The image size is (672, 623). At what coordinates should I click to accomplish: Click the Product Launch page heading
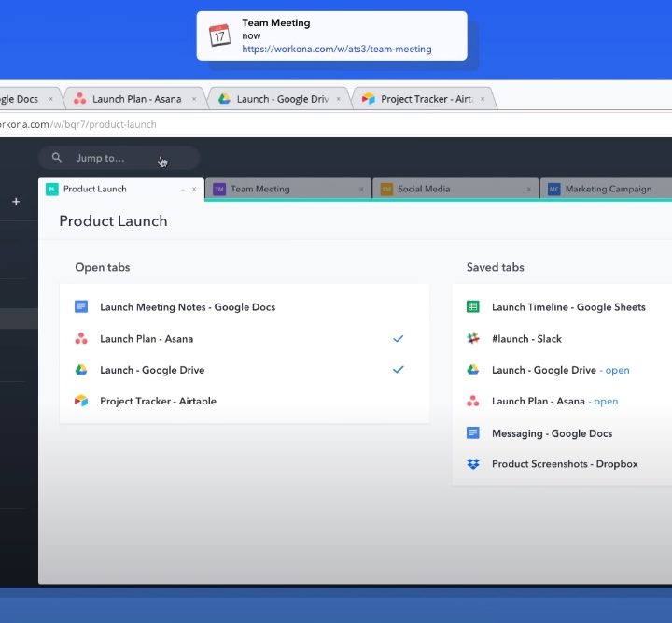tap(113, 221)
